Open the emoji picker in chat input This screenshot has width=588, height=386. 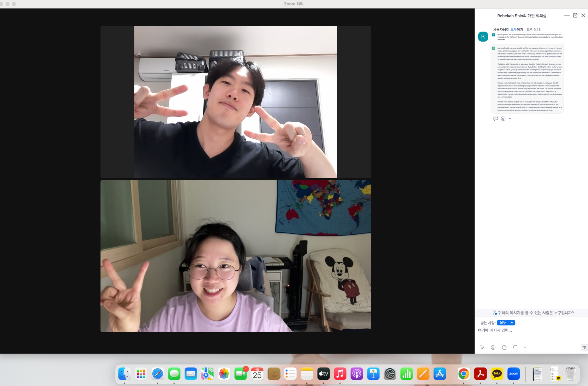[x=493, y=348]
